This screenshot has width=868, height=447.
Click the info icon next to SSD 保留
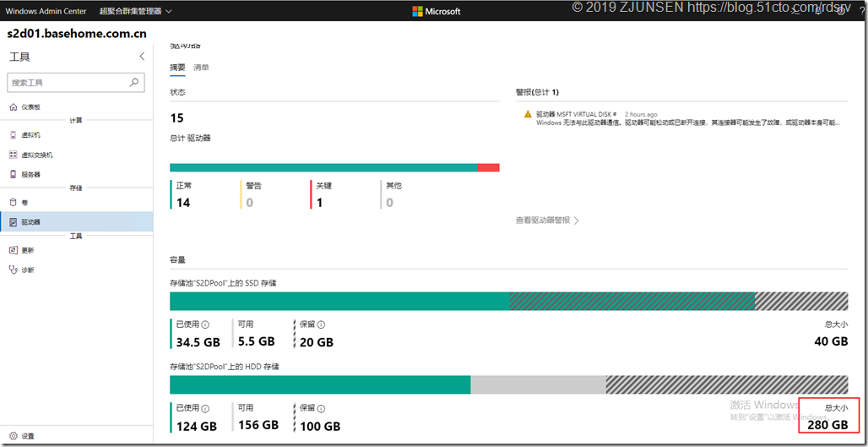point(322,325)
